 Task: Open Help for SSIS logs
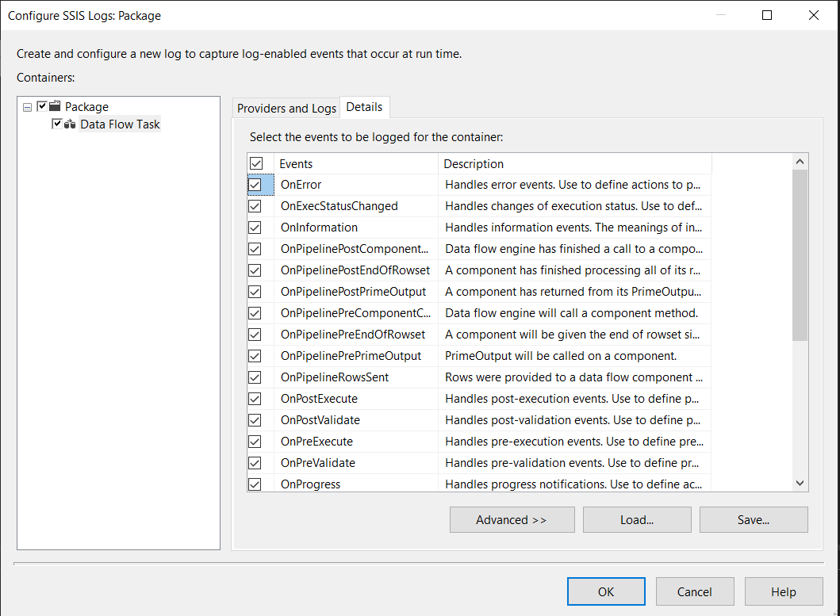coord(784,591)
